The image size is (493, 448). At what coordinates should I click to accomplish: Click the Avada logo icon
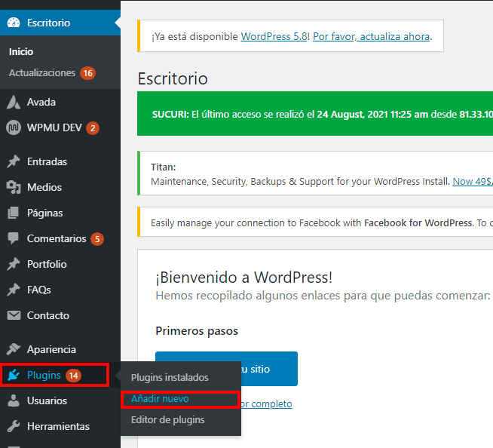coord(14,102)
